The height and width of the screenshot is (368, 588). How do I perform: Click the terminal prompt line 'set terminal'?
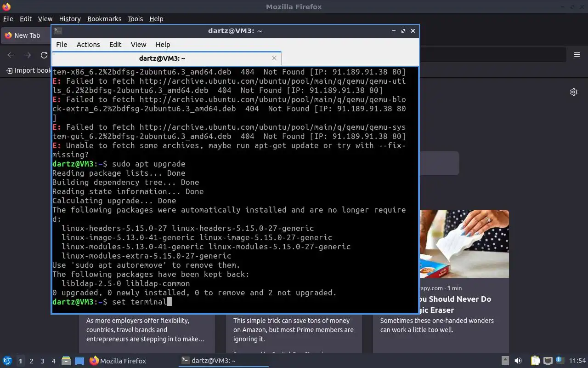[112, 302]
